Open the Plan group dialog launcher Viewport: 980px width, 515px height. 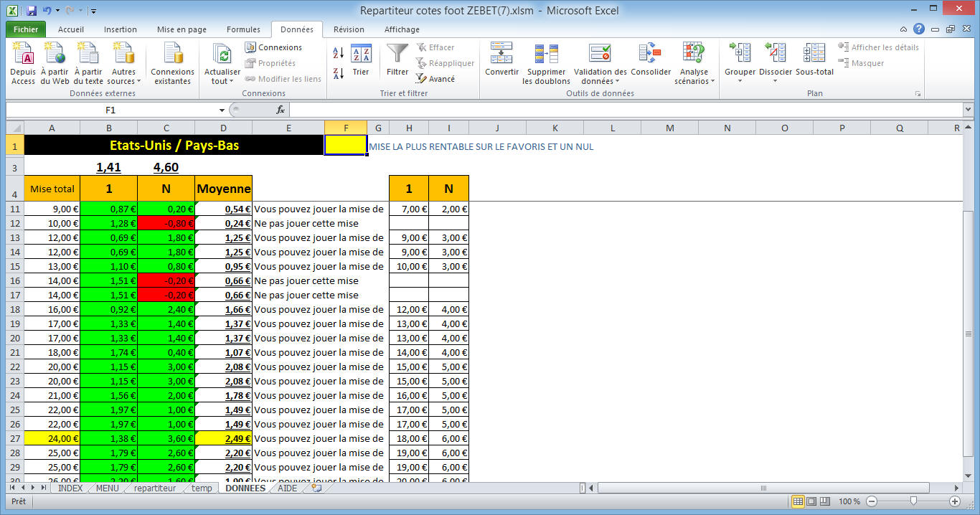(x=917, y=94)
